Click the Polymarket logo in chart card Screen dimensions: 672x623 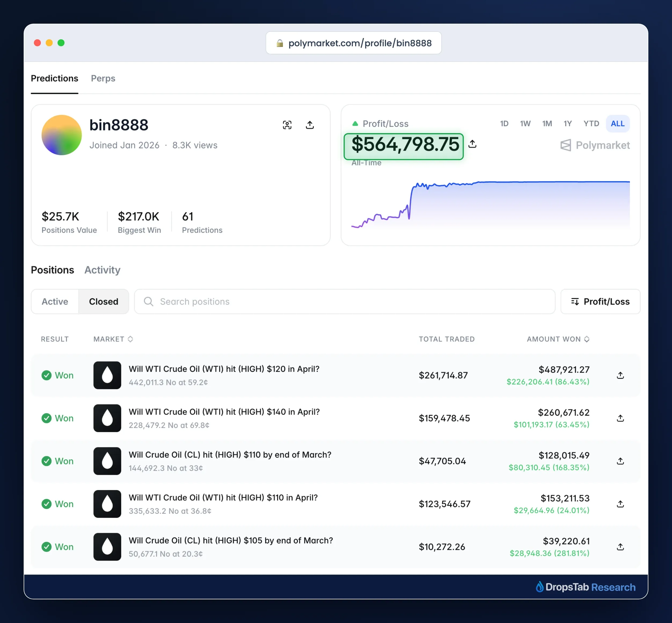595,145
